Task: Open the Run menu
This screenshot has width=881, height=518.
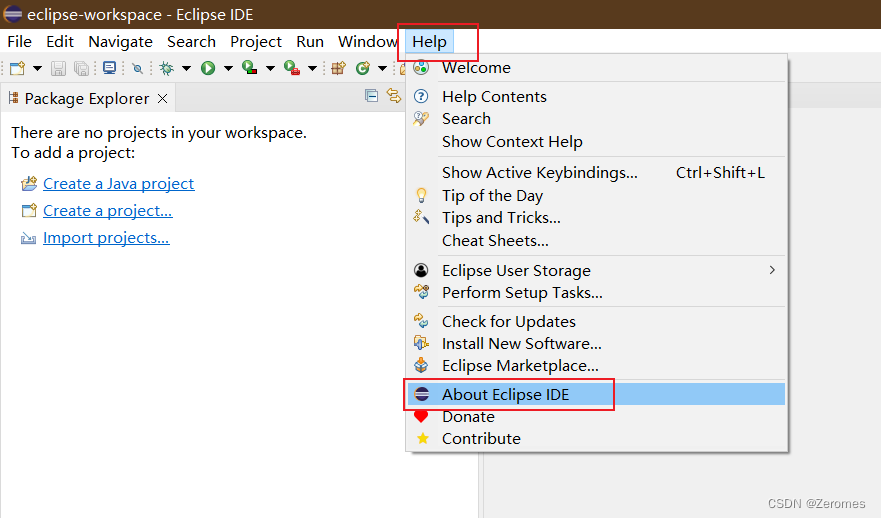Action: pyautogui.click(x=310, y=42)
